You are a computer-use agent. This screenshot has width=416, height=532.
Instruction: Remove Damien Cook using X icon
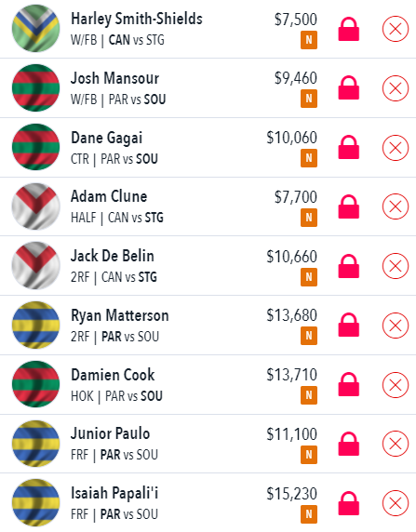pos(396,385)
